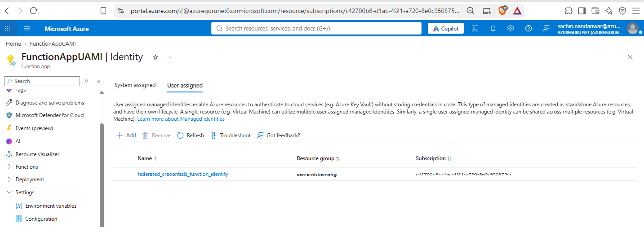644x227 pixels.
Task: Open the Azure app launcher grid
Action: point(7,28)
